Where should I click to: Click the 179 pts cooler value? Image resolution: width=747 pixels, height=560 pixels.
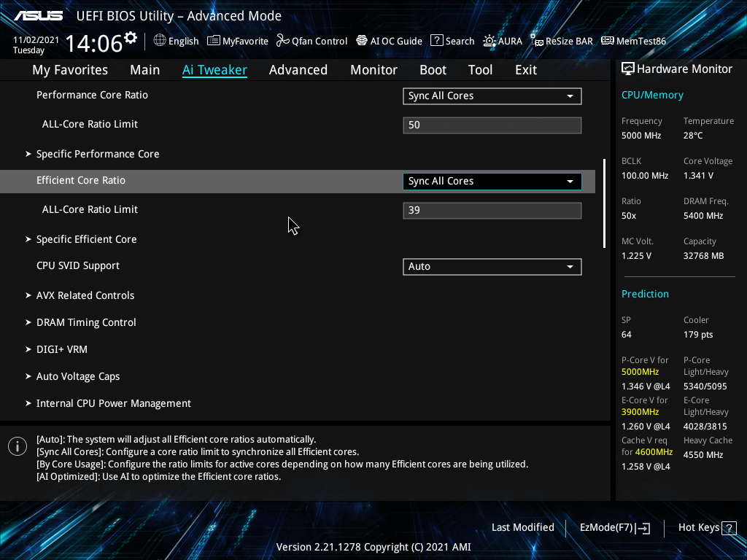pos(698,335)
